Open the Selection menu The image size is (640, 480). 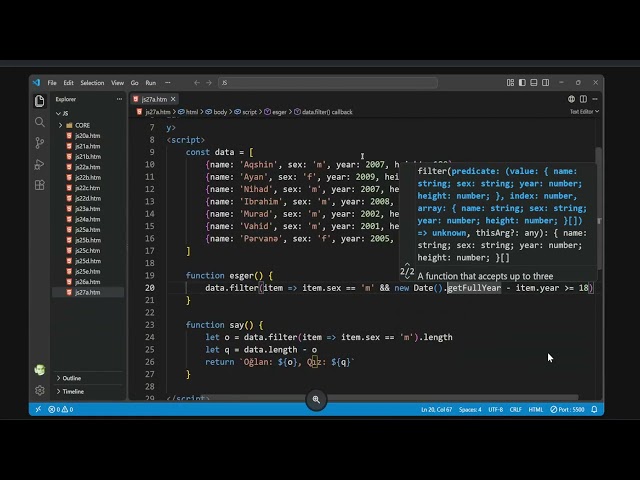pyautogui.click(x=92, y=83)
